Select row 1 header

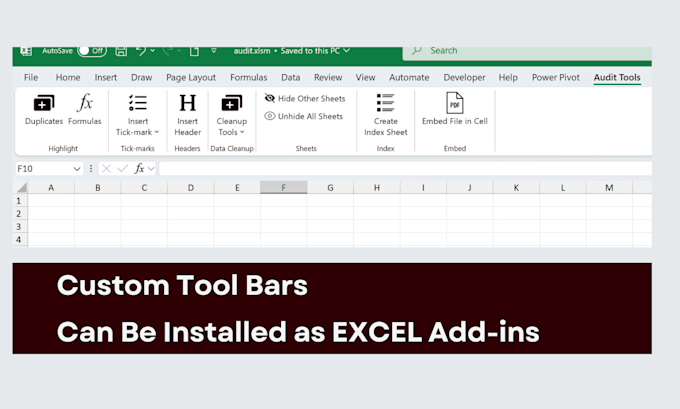pyautogui.click(x=20, y=201)
